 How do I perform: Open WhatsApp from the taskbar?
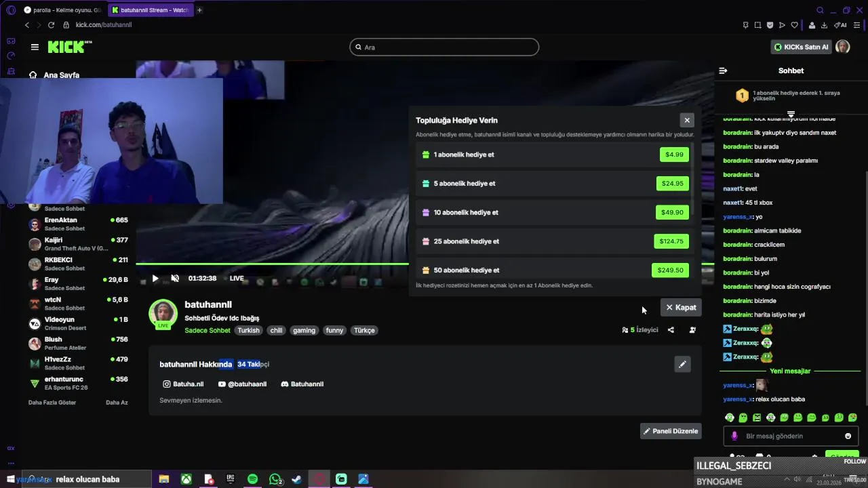(x=275, y=479)
